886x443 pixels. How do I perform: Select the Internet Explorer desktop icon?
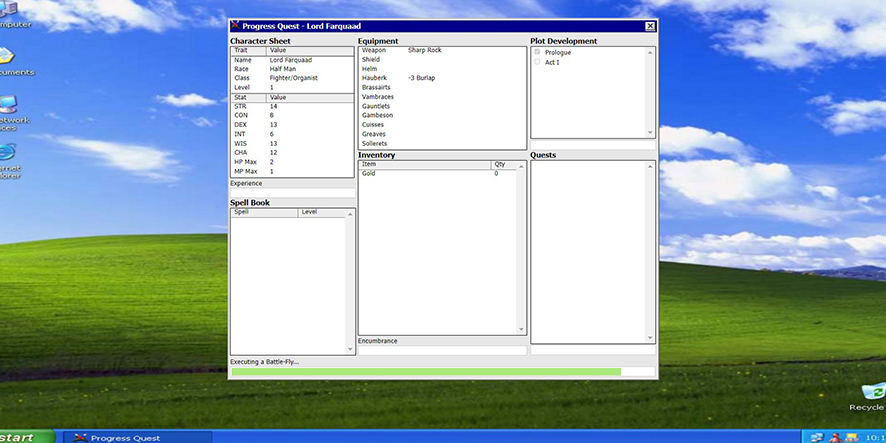[8, 161]
